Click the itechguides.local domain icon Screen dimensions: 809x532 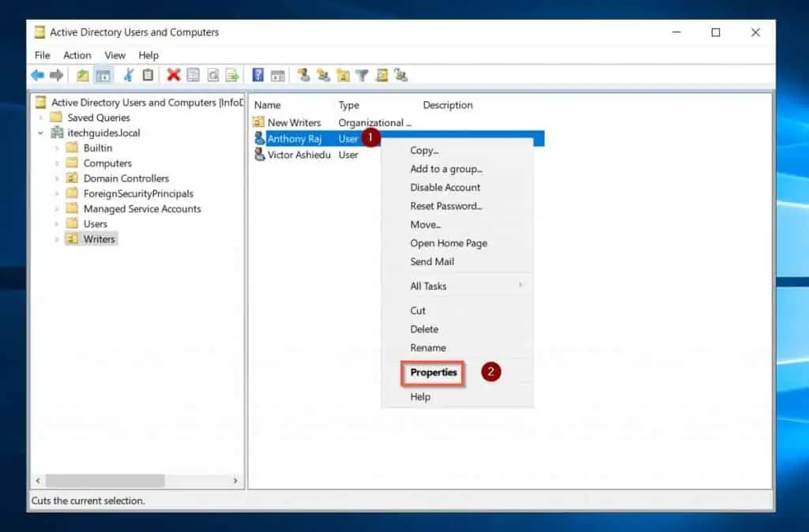pos(57,133)
